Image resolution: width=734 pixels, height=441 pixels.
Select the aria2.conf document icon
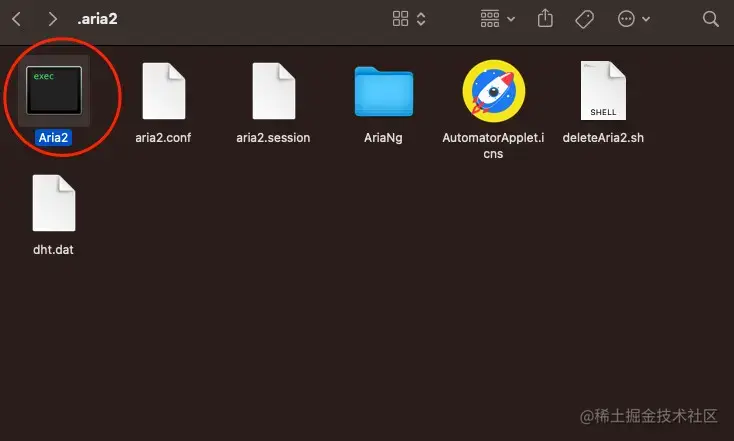164,91
